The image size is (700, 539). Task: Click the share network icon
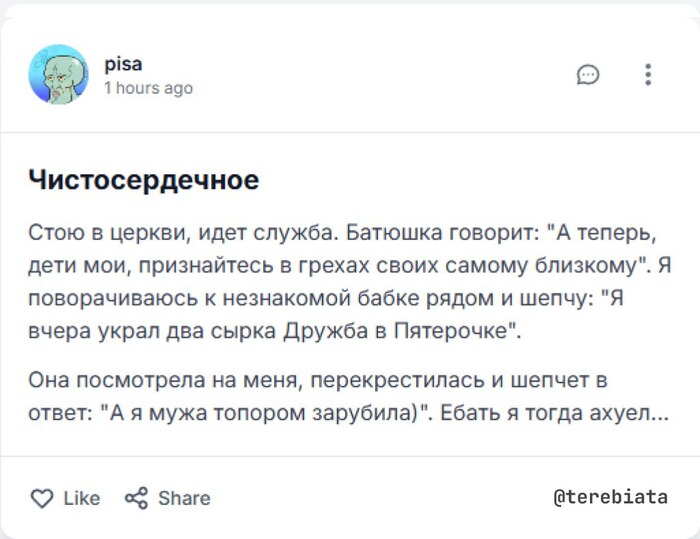coord(136,498)
